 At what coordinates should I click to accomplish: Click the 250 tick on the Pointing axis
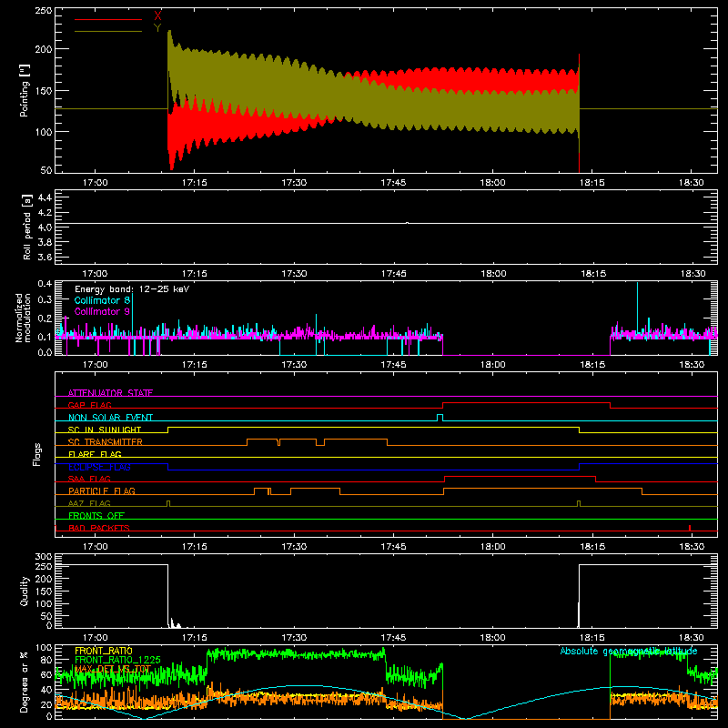[x=43, y=10]
